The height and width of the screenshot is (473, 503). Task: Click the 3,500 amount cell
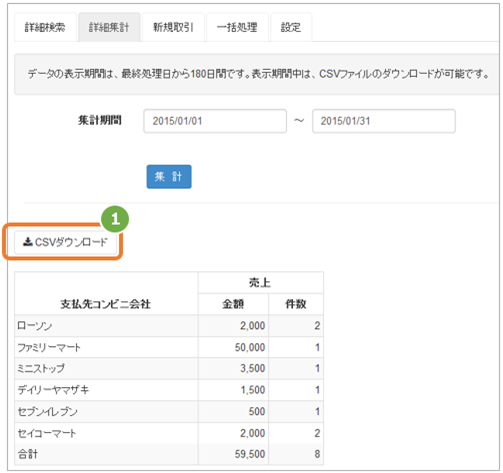(x=233, y=368)
